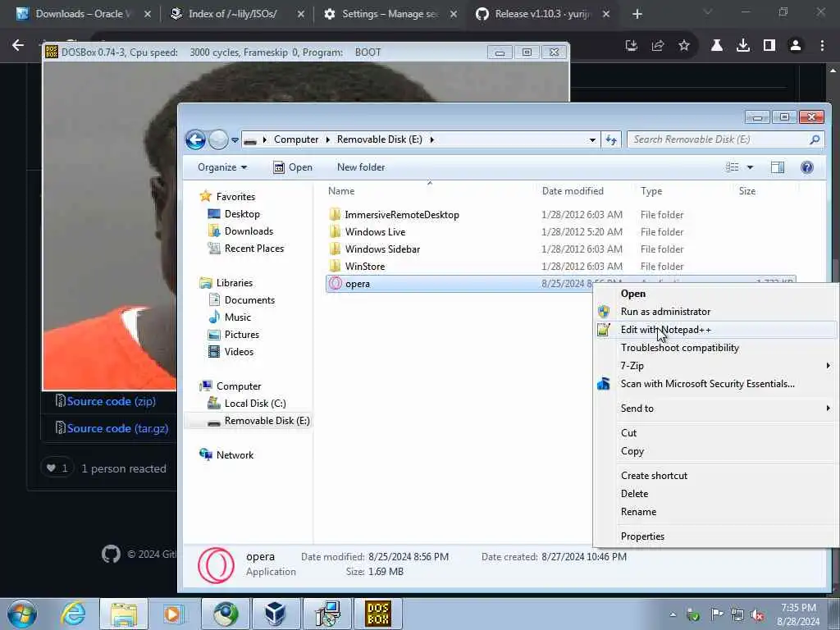Click the Open toolbar button

(293, 167)
